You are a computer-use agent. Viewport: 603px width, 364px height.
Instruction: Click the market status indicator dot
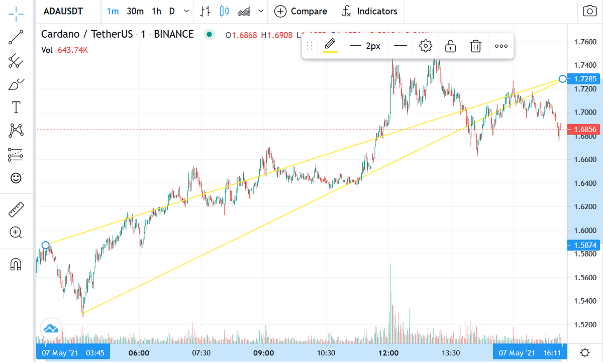pyautogui.click(x=209, y=35)
